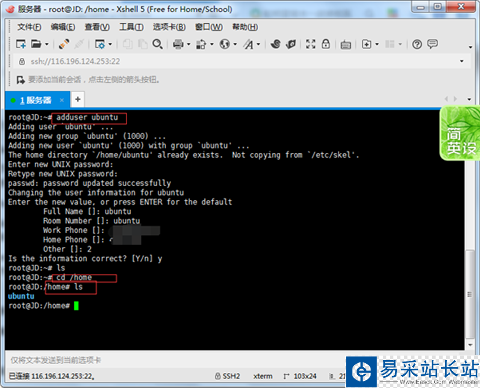Image resolution: width=480 pixels, height=388 pixels.
Task: Close the '1 服务器' tab with its x
Action: [62, 100]
